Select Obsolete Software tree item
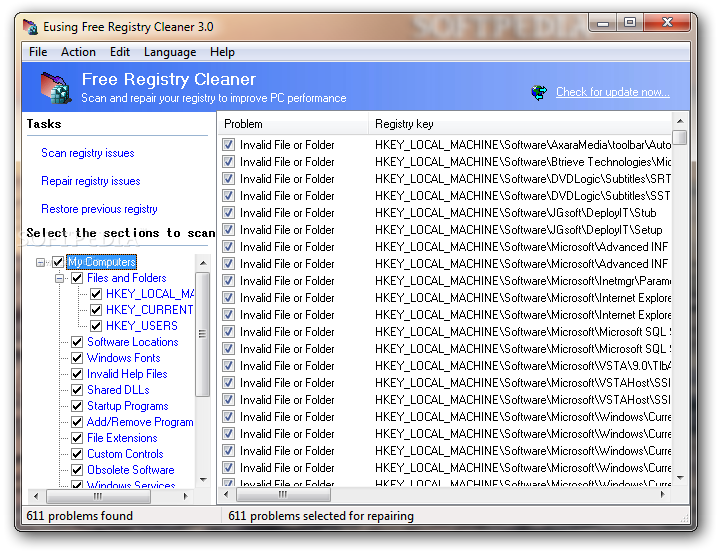This screenshot has width=718, height=552. tap(131, 470)
